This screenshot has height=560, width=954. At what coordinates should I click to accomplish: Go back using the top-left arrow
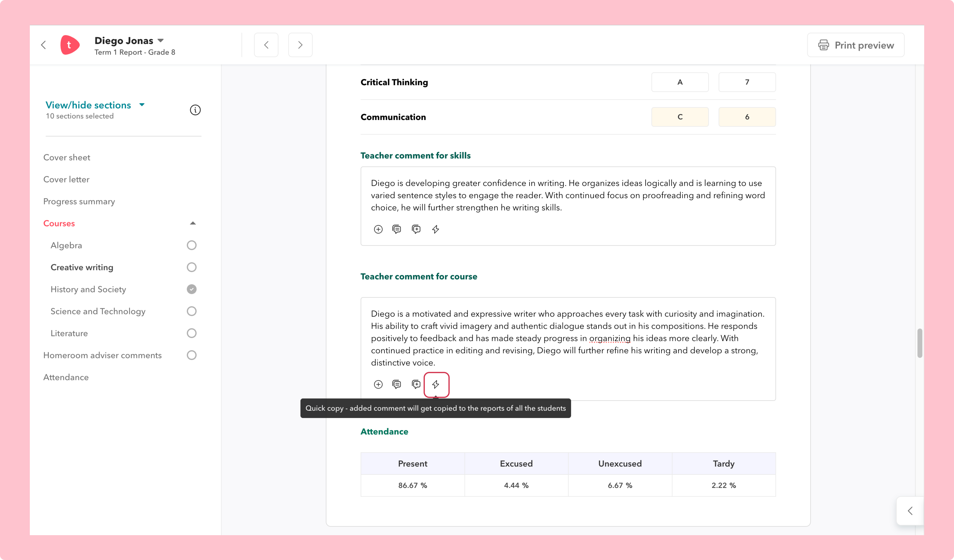[x=43, y=45]
